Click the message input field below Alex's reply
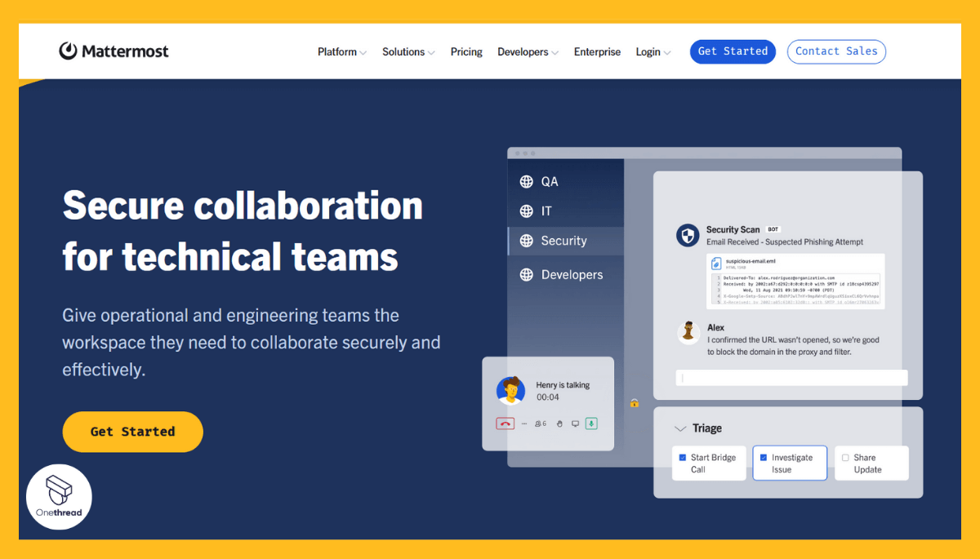The image size is (980, 559). tap(791, 377)
